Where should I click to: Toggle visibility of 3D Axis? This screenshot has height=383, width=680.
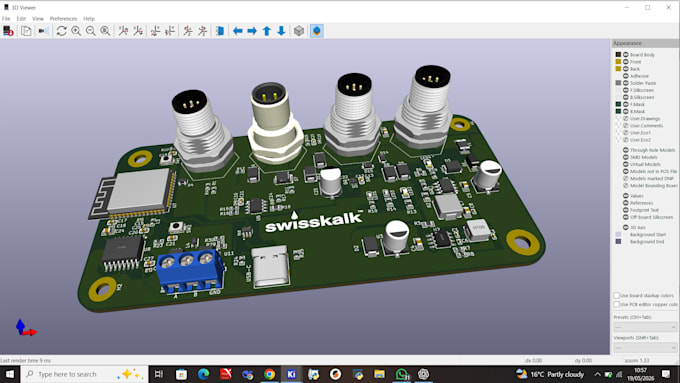tap(626, 227)
